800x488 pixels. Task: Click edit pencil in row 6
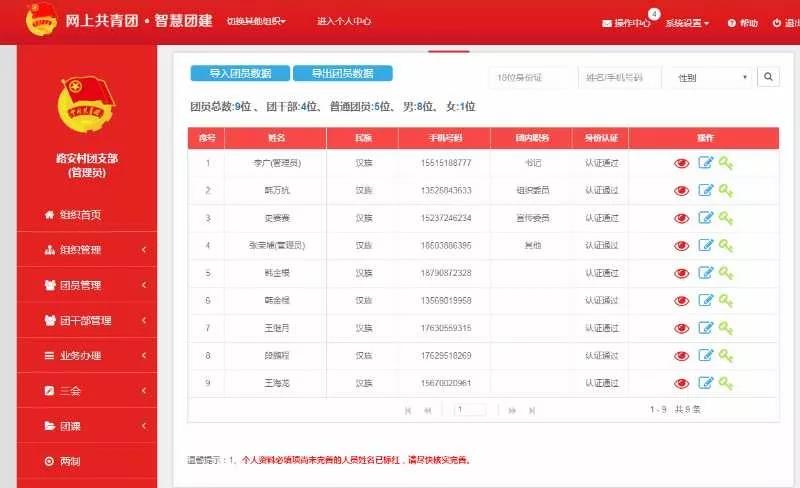click(x=706, y=301)
